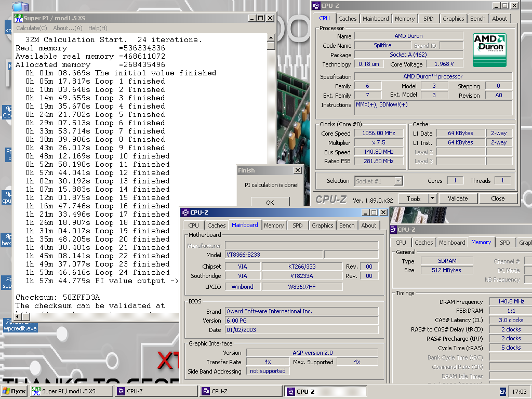Screen dimensions: 532x399
Task: Click the Tools button in CPU-Z
Action: point(413,199)
